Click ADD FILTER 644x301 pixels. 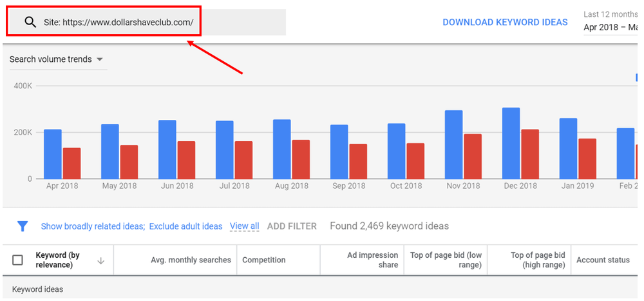click(292, 226)
